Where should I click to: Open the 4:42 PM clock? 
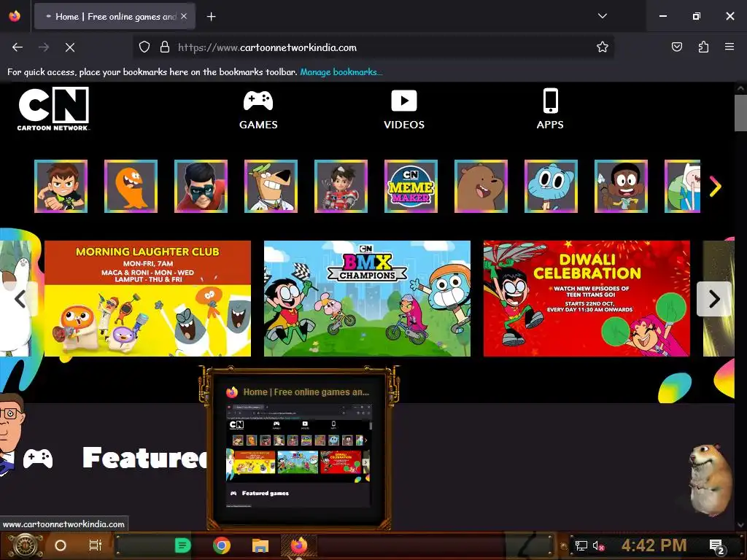(654, 545)
